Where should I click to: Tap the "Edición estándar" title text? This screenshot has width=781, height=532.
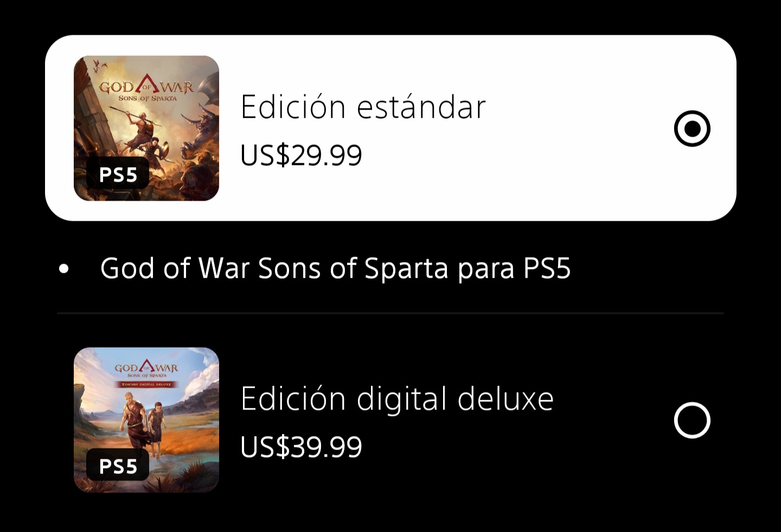363,107
